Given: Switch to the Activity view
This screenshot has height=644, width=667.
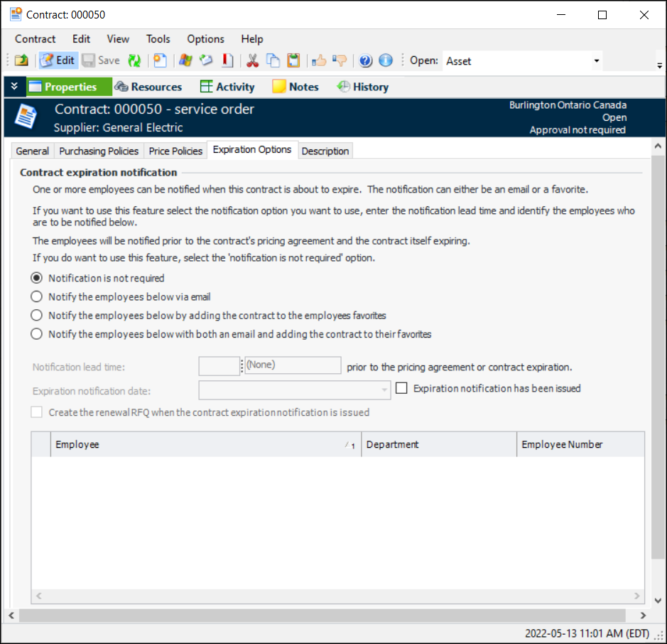Looking at the screenshot, I should point(227,87).
